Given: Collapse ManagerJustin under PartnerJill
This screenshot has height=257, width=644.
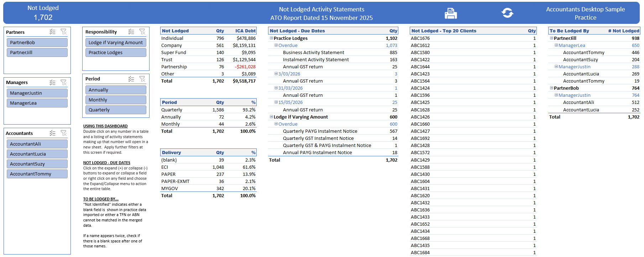Looking at the screenshot, I should click(556, 67).
